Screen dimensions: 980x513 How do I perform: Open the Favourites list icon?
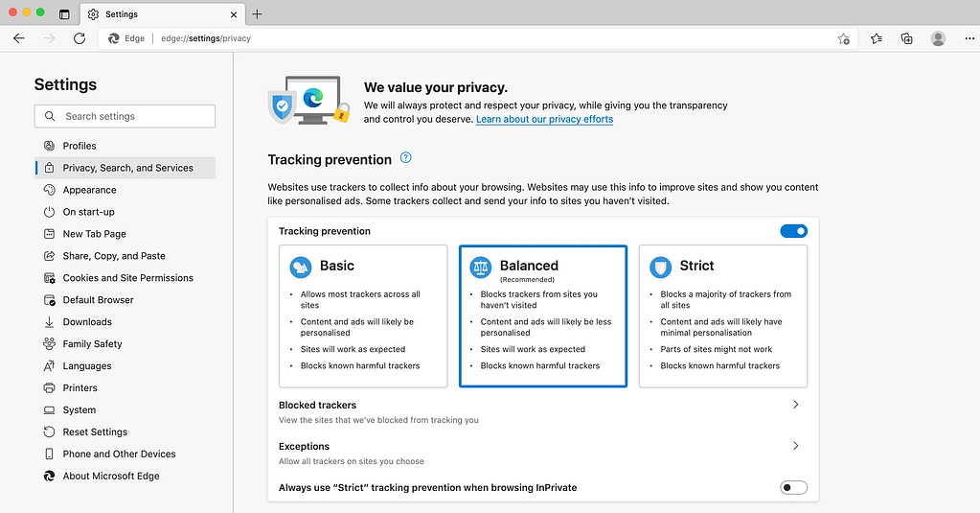(877, 38)
